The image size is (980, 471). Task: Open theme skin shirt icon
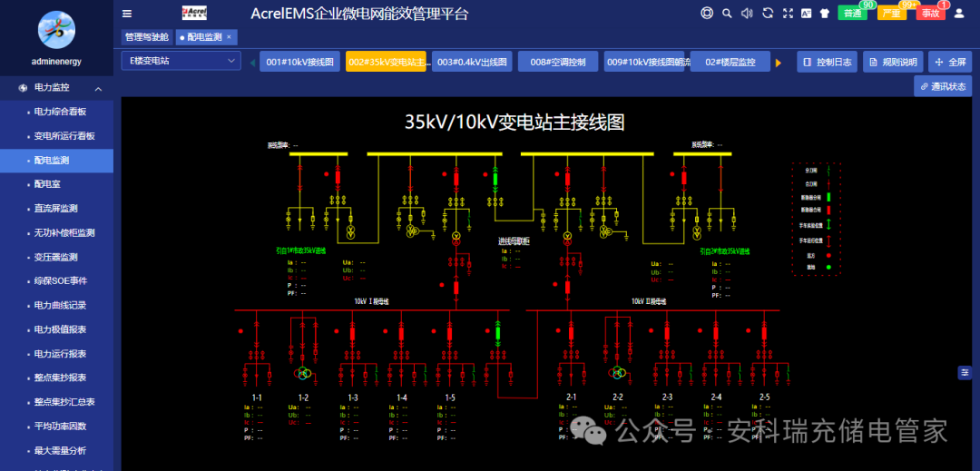pyautogui.click(x=824, y=13)
